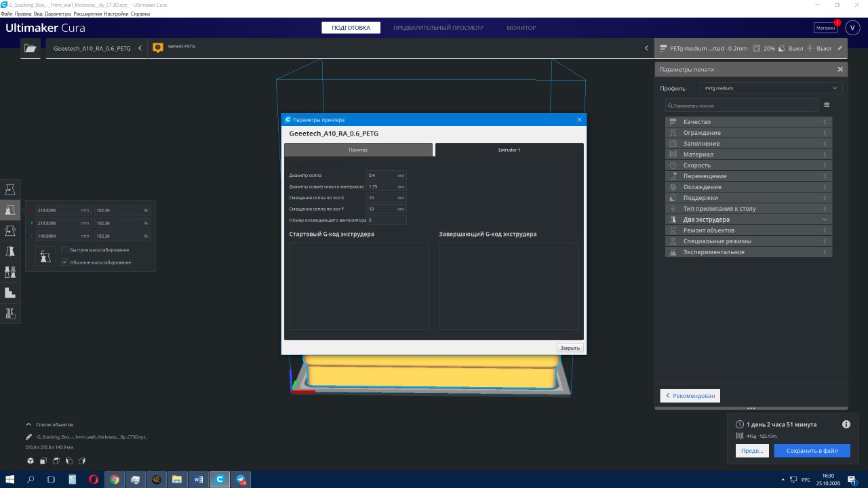Click the Стартовый G-код экструдера text area
This screenshot has height=488, width=868.
click(x=359, y=286)
